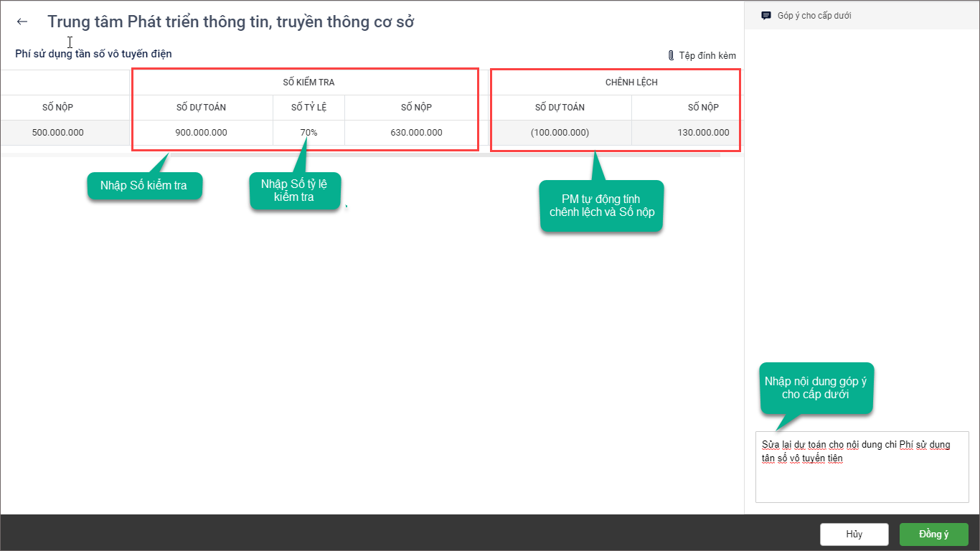Click SỐ DỰ TOÁN header under CHÊNH LỆCH

click(560, 108)
